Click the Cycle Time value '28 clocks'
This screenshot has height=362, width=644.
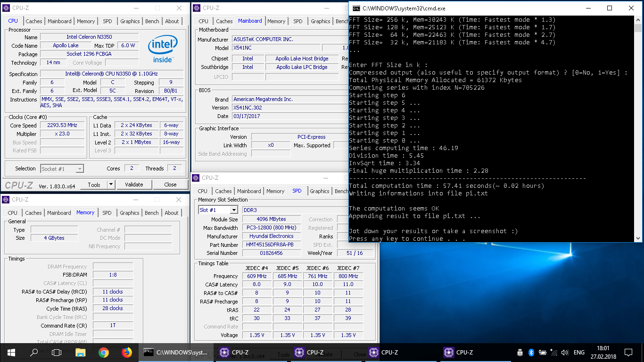(113, 308)
